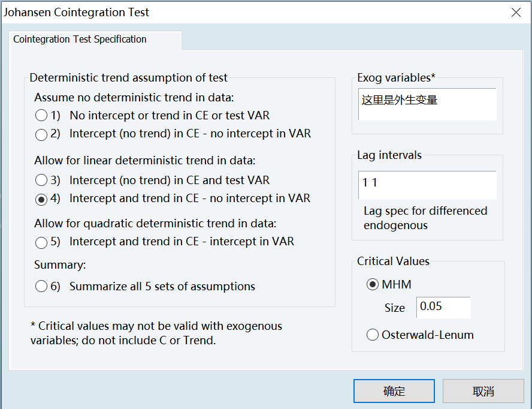The image size is (532, 409).
Task: Click the critical values footnote text
Action: [156, 333]
